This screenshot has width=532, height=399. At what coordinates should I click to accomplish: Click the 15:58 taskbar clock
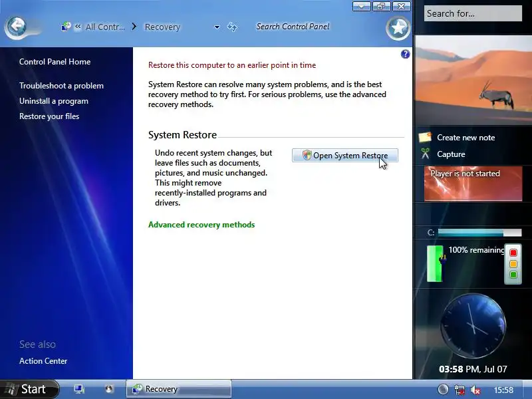pos(503,390)
